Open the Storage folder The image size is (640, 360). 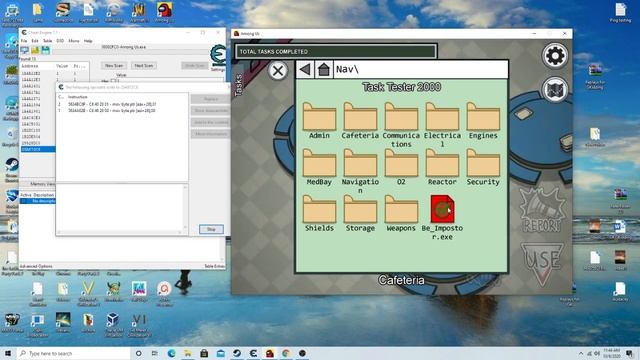tap(360, 213)
